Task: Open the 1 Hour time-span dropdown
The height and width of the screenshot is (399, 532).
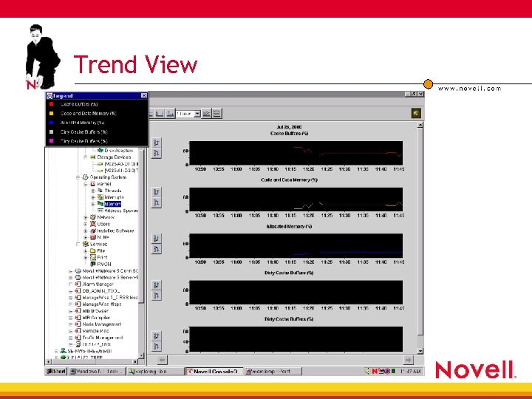Action: click(x=197, y=114)
